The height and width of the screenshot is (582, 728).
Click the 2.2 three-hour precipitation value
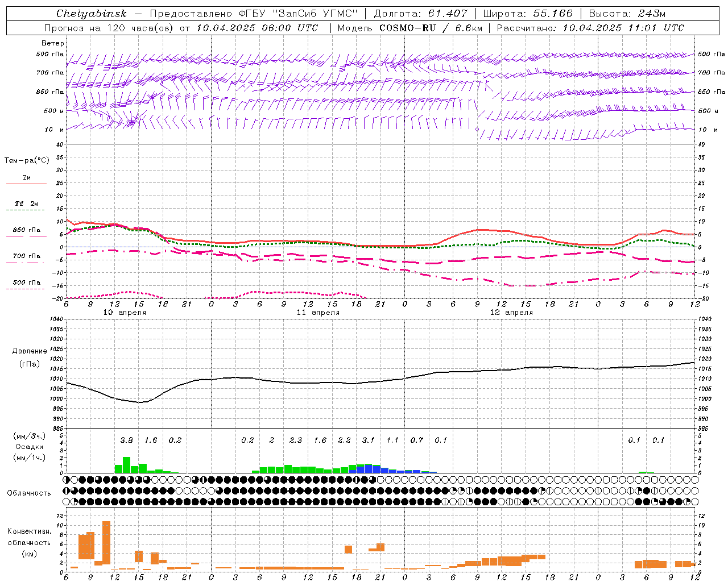point(344,440)
